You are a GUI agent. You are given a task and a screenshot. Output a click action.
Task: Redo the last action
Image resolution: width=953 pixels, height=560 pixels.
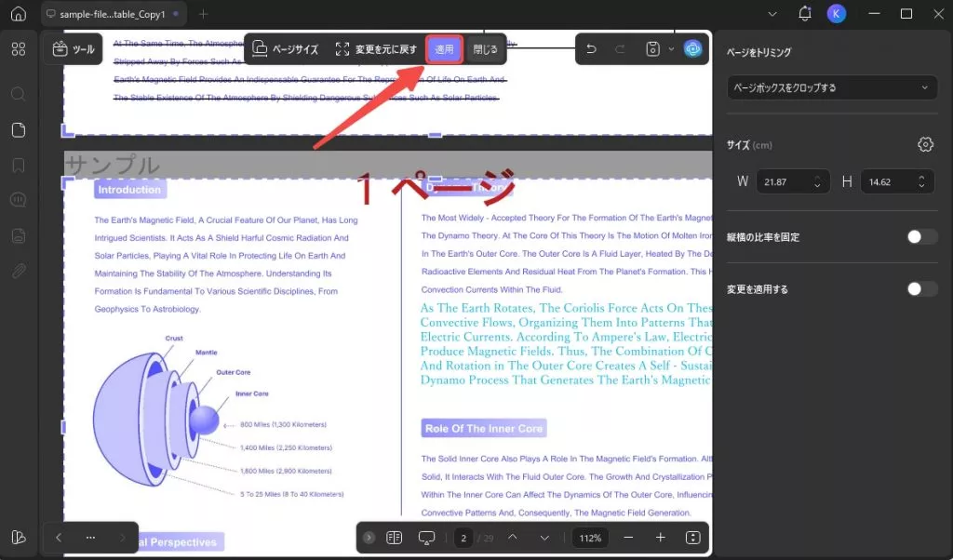click(x=620, y=49)
